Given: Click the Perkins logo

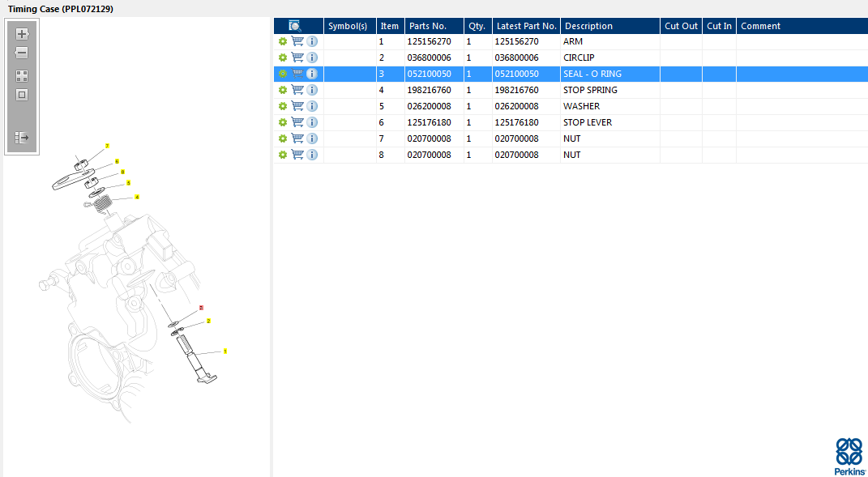Looking at the screenshot, I should pyautogui.click(x=849, y=456).
